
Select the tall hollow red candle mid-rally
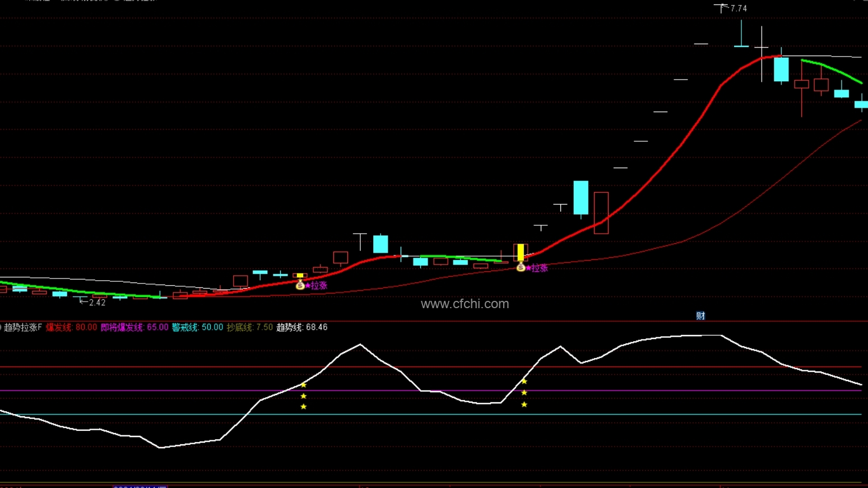(601, 213)
